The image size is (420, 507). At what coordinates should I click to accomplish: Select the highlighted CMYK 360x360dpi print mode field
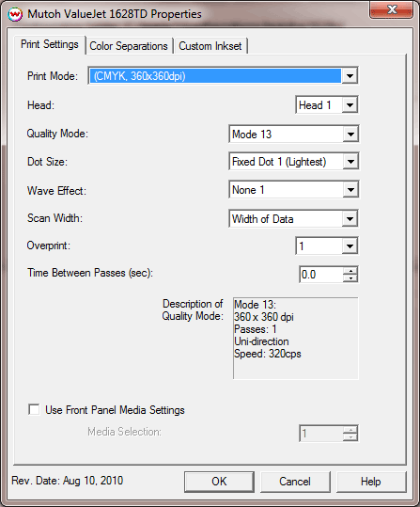pyautogui.click(x=215, y=76)
